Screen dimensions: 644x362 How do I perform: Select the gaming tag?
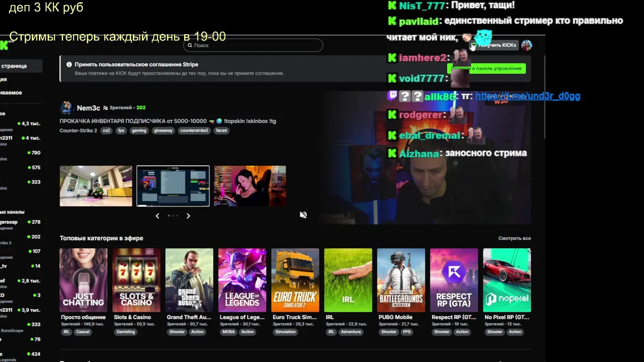coord(139,130)
